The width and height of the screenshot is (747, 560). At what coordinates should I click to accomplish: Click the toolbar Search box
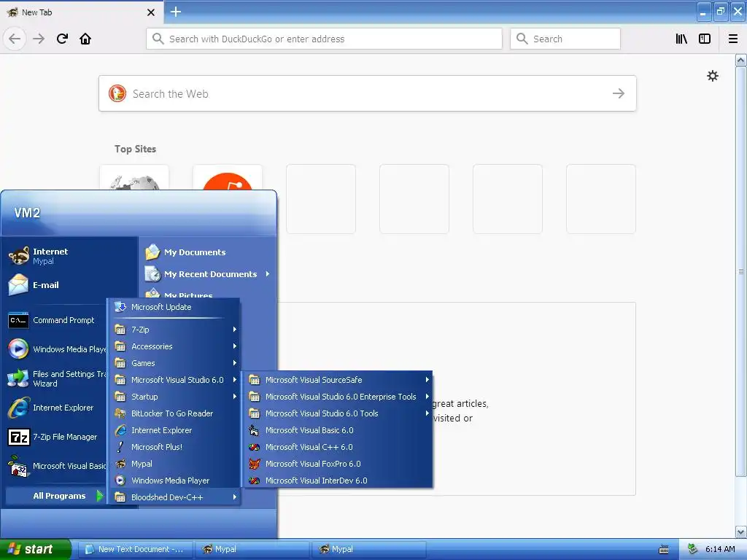point(565,39)
